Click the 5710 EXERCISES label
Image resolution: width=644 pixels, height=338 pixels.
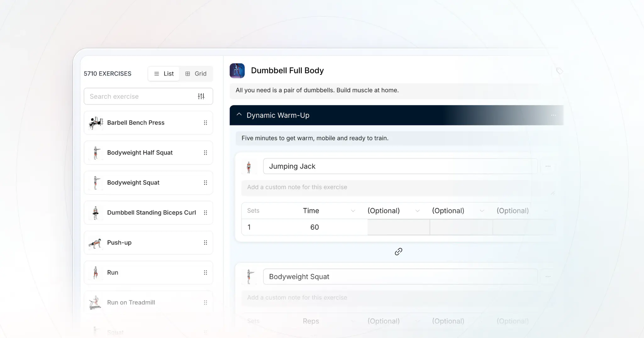click(x=108, y=74)
